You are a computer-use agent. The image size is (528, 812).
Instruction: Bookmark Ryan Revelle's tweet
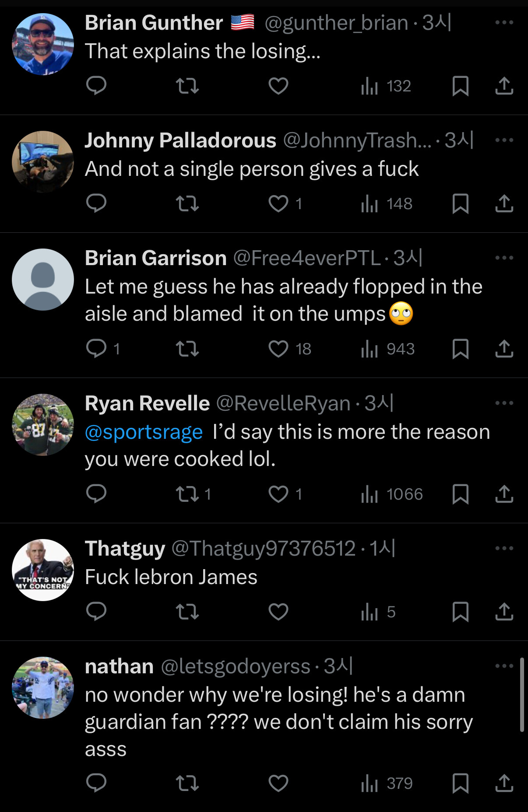[460, 494]
